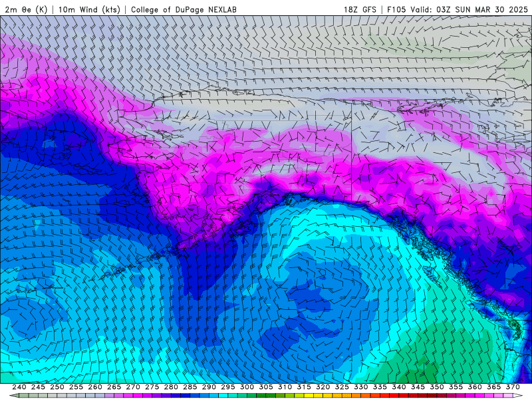The image size is (532, 399).
Task: Click the "Valid: 03Z SUN MAR 30 2025" text
Action: pos(469,9)
